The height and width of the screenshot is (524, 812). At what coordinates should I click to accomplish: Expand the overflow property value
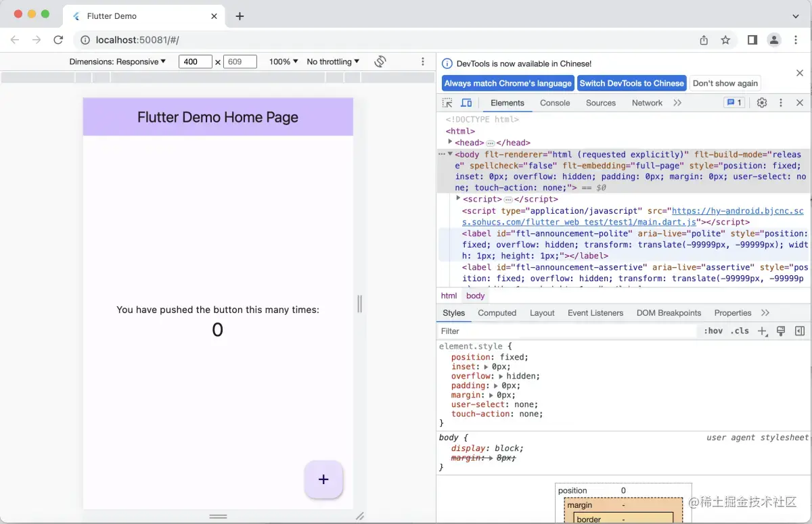click(x=501, y=376)
